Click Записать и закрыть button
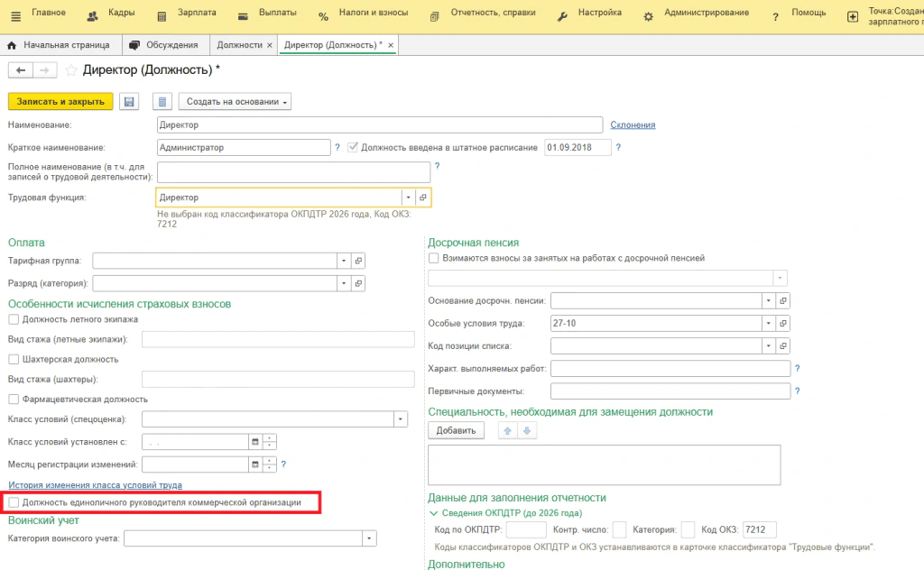The height and width of the screenshot is (570, 924). click(60, 101)
